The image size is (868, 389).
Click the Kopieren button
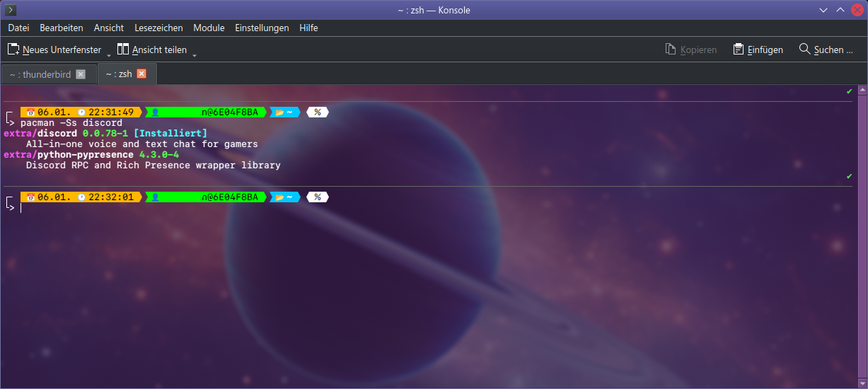(691, 50)
